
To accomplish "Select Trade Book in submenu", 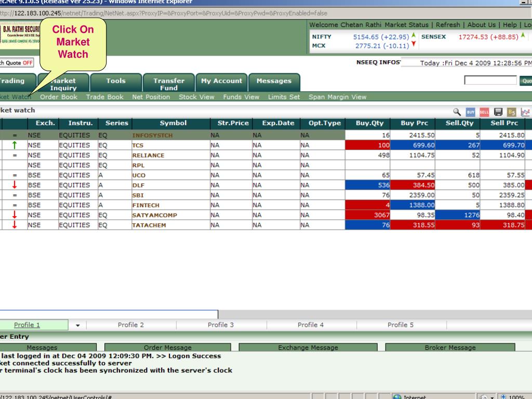I will 105,97.
